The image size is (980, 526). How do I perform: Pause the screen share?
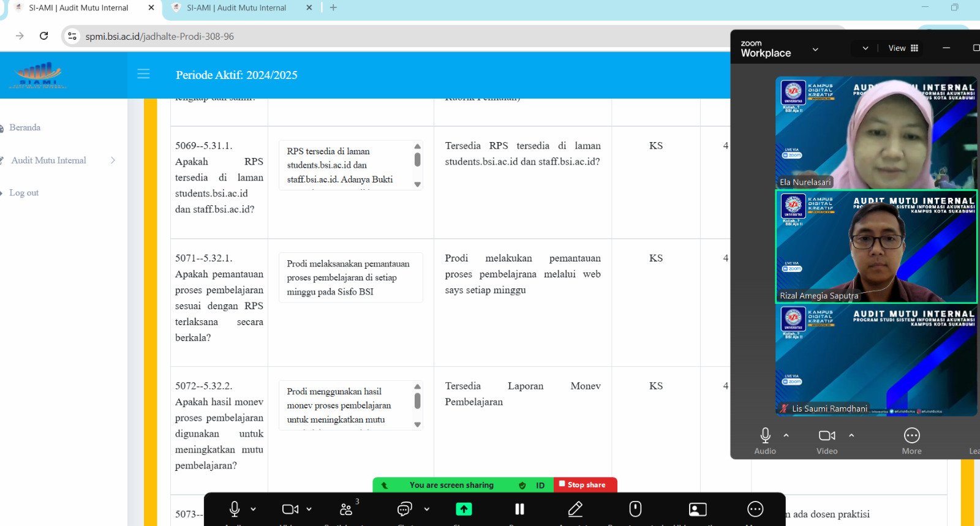(x=519, y=509)
